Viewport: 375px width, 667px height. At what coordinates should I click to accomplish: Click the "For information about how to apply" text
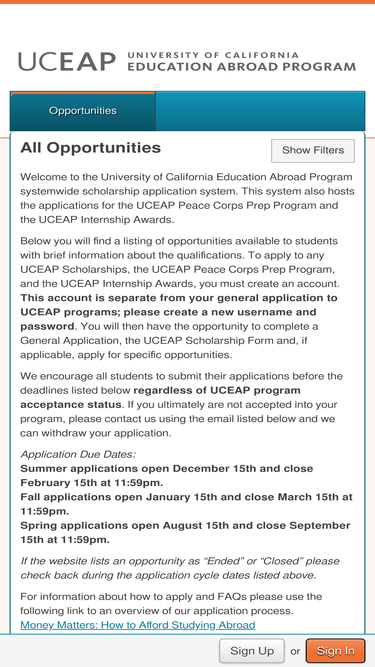pyautogui.click(x=171, y=604)
